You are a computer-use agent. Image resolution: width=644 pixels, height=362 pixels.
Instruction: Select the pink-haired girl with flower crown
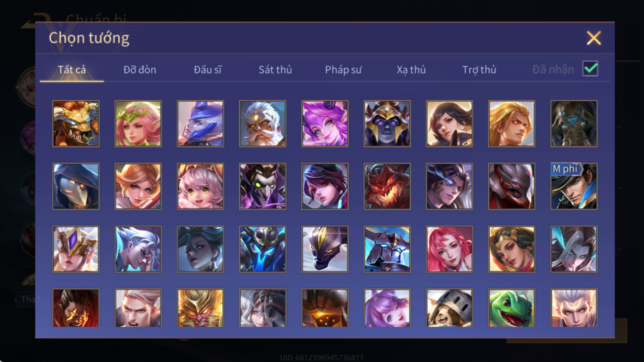138,123
